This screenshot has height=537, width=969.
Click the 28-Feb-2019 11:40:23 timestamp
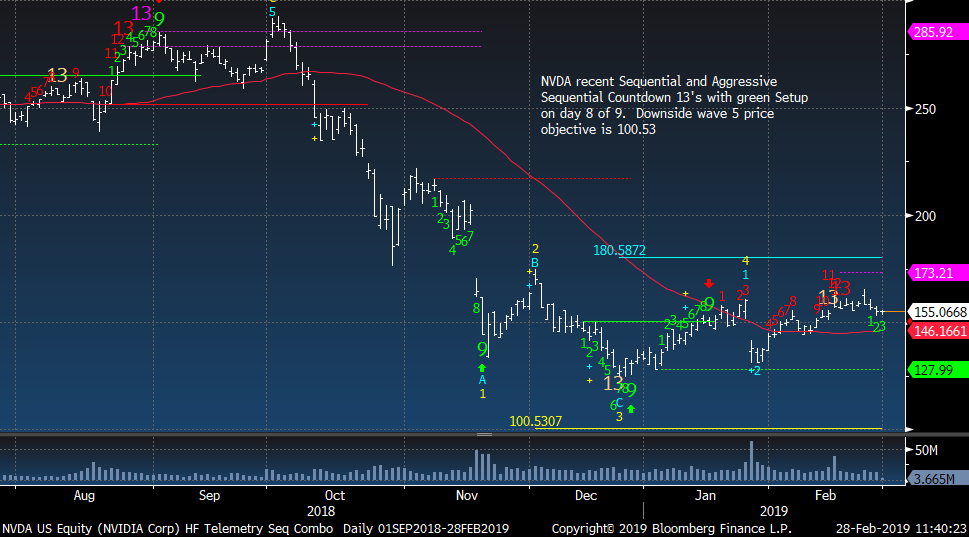click(901, 529)
